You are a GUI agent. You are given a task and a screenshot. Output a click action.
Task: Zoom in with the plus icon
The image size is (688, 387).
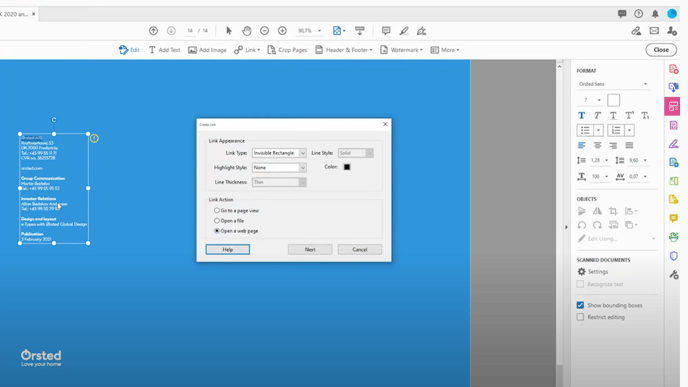(x=282, y=31)
